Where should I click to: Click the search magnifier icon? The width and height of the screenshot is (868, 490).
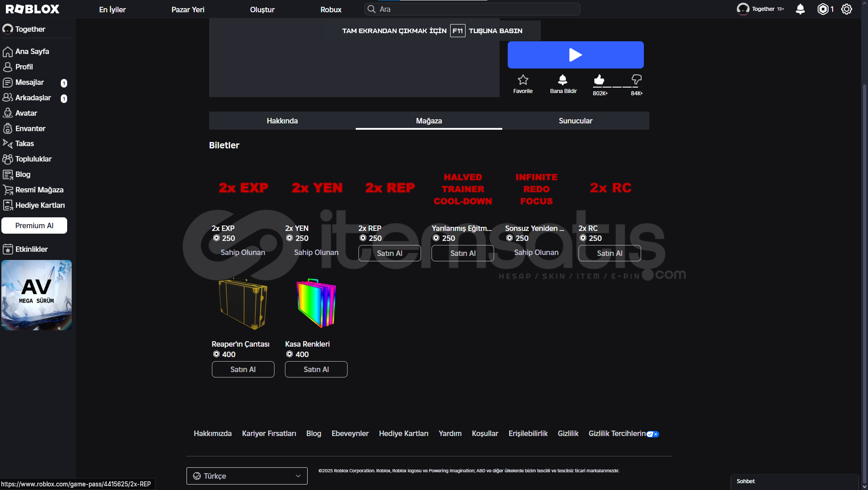coord(372,9)
